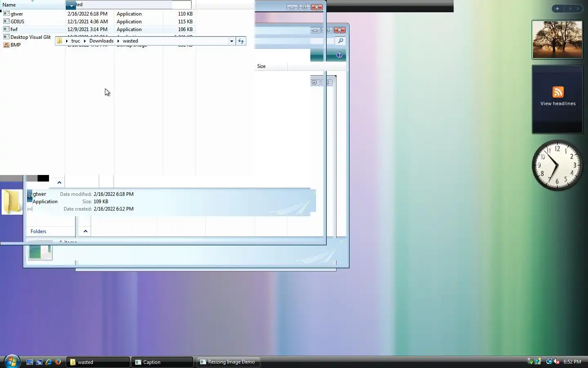Select the gtwer application file icon

pyautogui.click(x=6, y=13)
